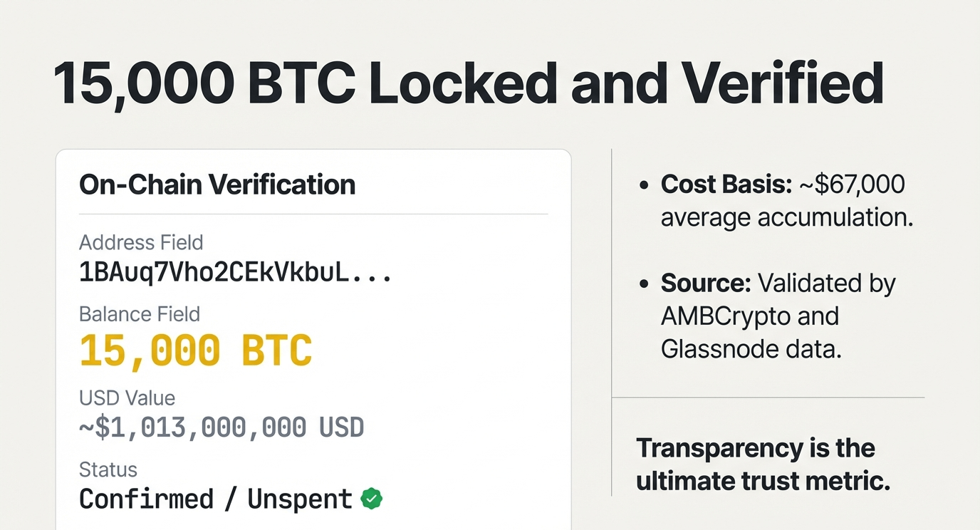
Task: Click the green verified checkmark badge
Action: click(x=371, y=499)
